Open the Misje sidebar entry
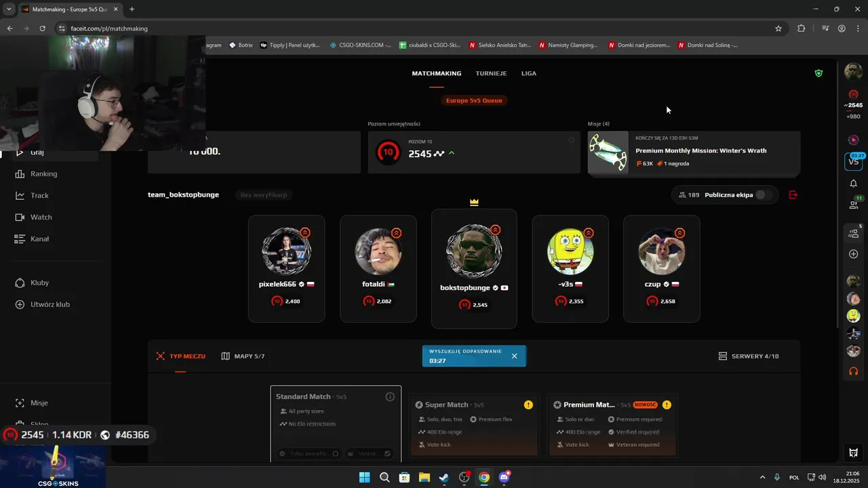This screenshot has height=488, width=868. click(x=31, y=403)
